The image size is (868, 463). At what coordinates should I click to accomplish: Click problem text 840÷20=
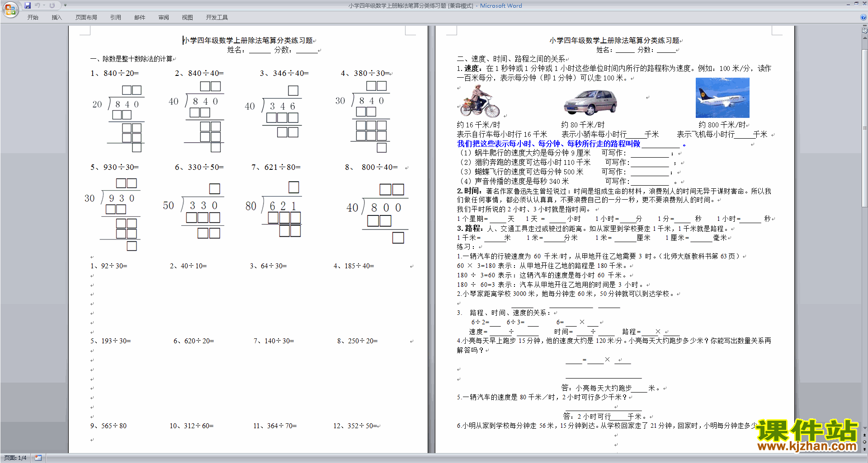click(x=121, y=73)
